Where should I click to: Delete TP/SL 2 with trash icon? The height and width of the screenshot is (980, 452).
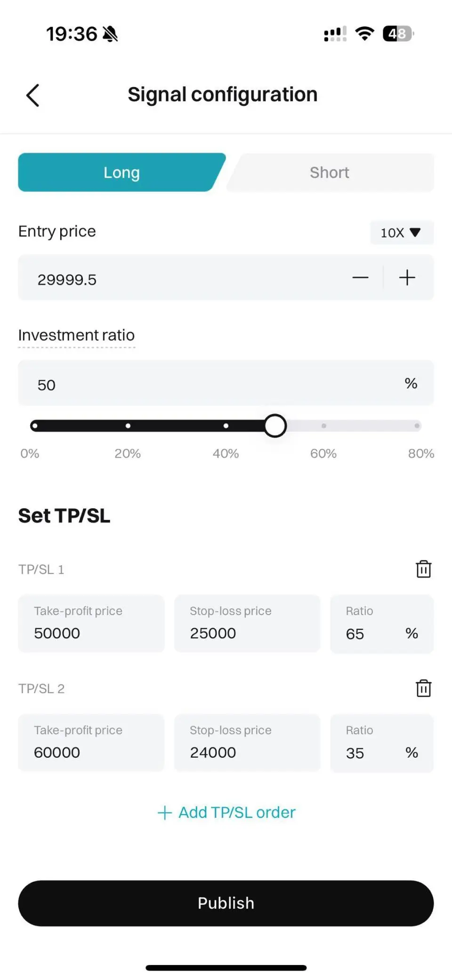click(x=423, y=688)
